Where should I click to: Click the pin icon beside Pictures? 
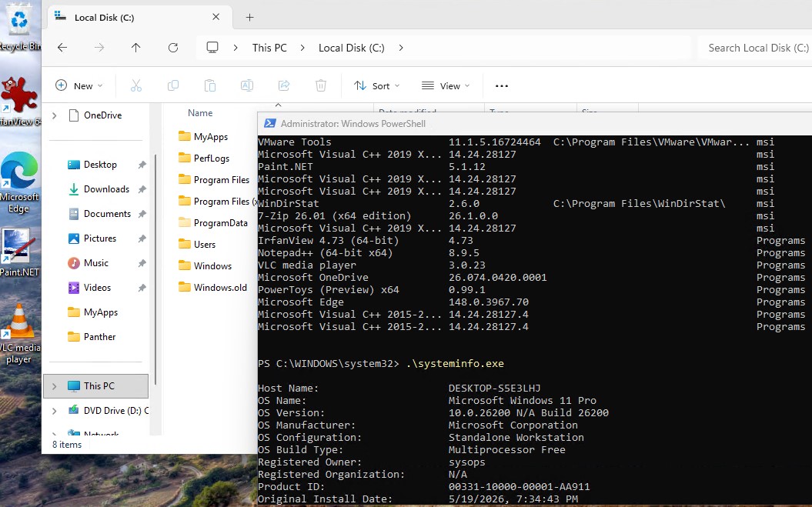pos(142,238)
